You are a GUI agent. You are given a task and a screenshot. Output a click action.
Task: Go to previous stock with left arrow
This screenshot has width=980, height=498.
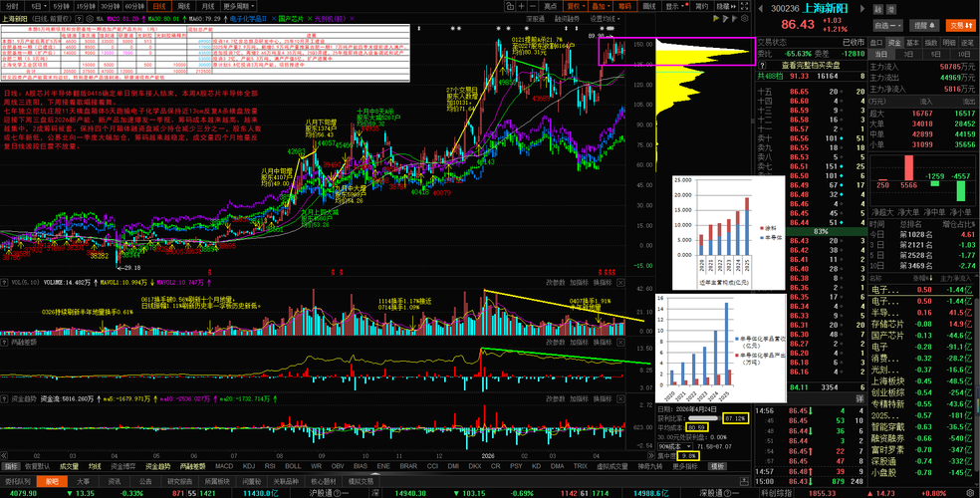click(x=760, y=9)
